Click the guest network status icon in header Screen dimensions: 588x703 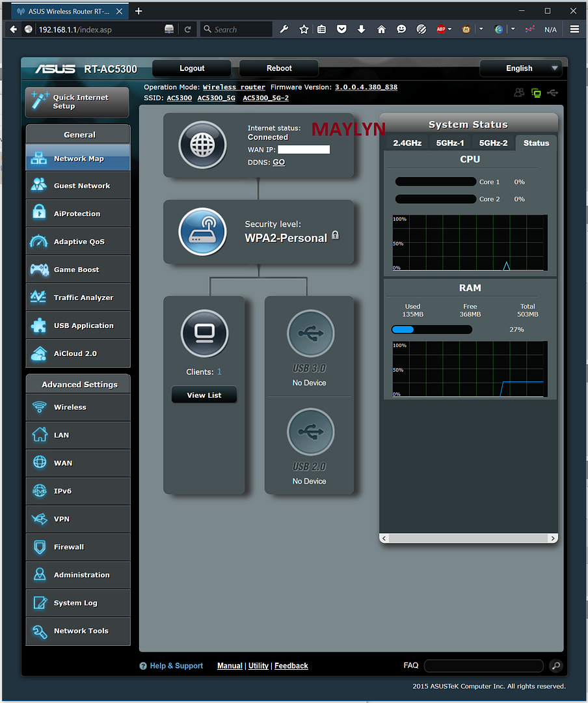click(x=519, y=92)
